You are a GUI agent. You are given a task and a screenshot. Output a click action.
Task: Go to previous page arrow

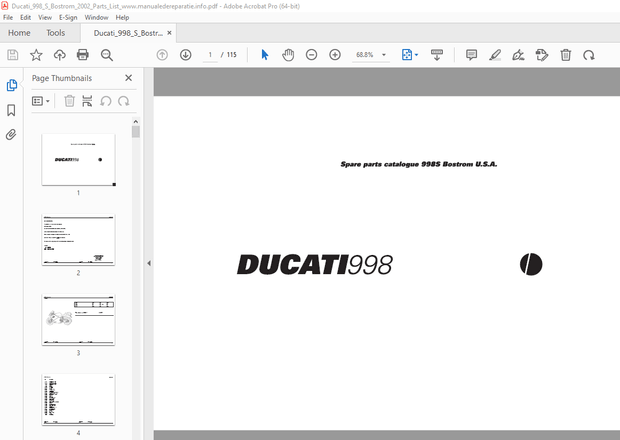click(x=162, y=55)
